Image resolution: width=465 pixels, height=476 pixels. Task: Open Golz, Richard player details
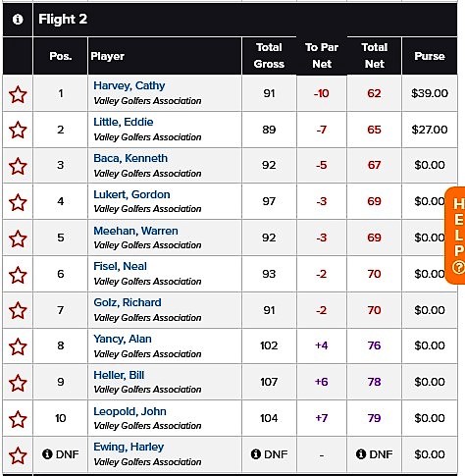coord(128,302)
